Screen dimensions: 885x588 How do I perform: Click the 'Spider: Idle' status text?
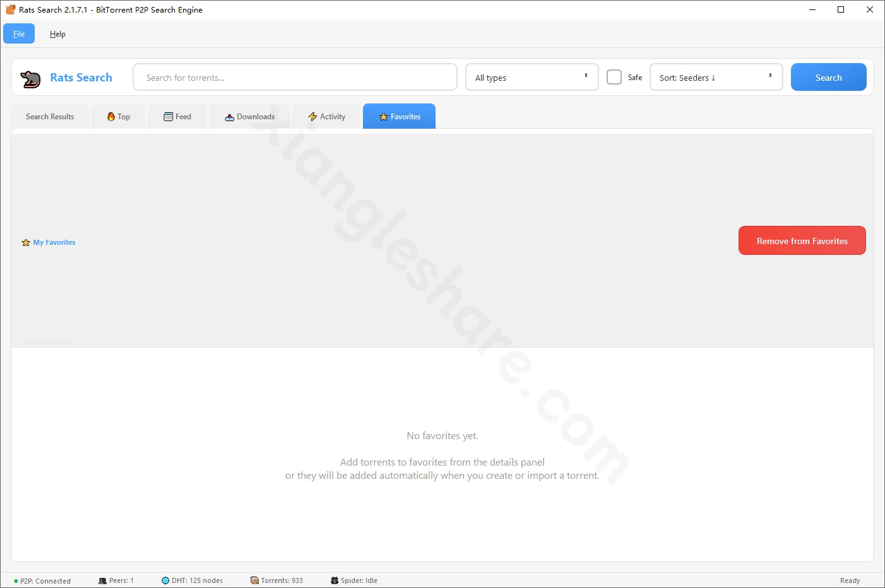(x=359, y=580)
